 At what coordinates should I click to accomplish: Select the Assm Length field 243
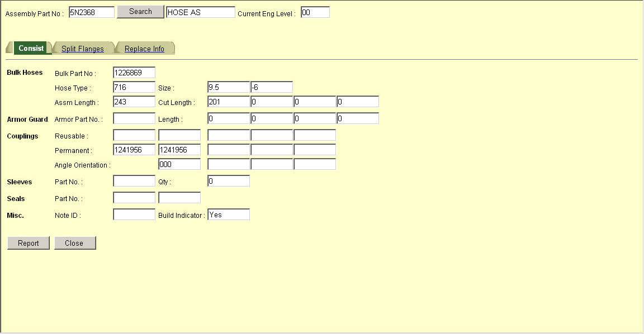click(134, 102)
